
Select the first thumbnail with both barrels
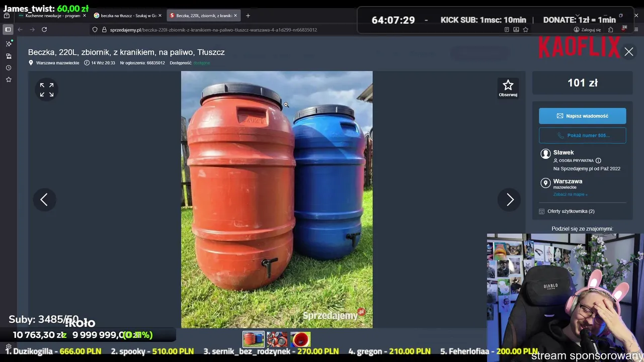[x=254, y=339]
